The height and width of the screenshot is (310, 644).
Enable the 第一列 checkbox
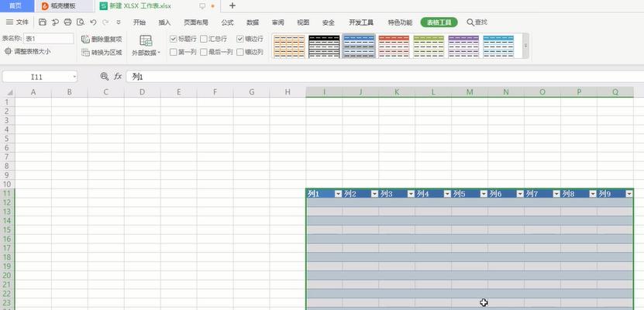click(173, 52)
